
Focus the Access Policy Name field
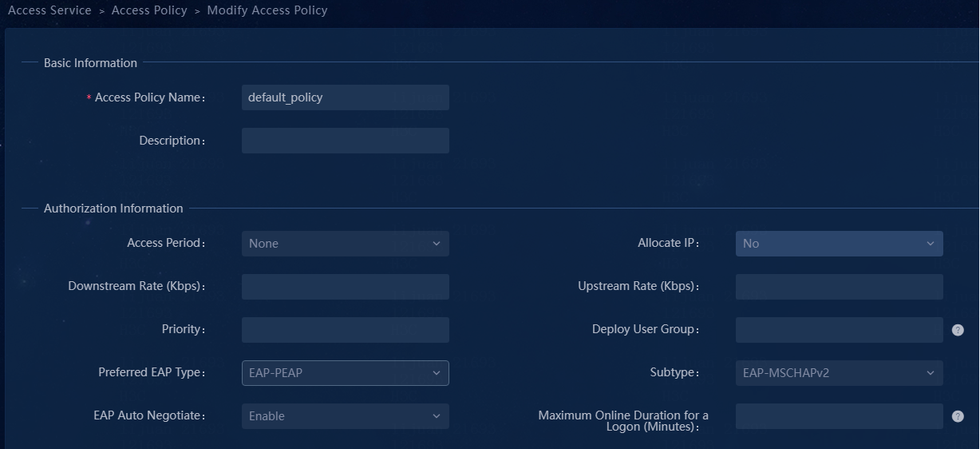346,97
